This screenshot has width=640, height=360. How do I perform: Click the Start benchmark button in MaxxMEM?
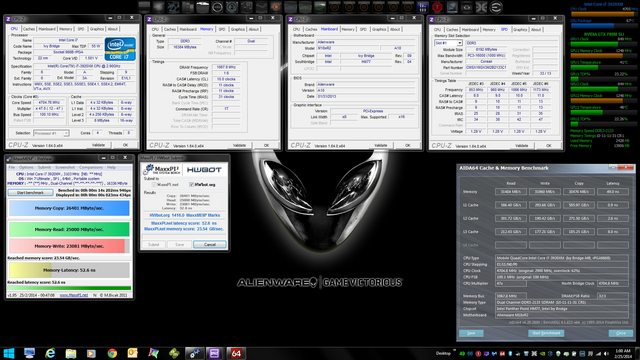click(31, 192)
